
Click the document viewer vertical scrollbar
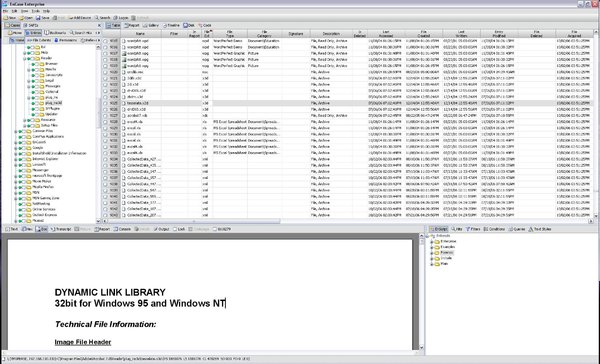(422, 292)
